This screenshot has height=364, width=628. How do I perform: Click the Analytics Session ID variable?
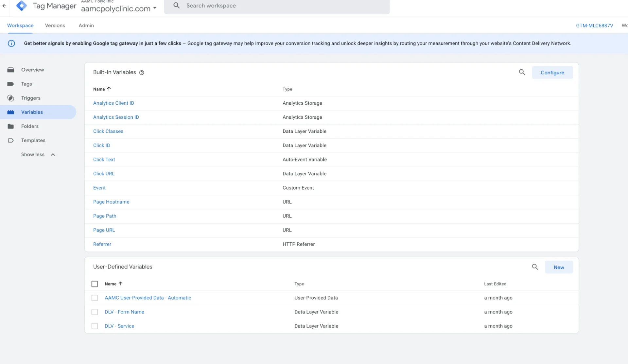pyautogui.click(x=116, y=117)
